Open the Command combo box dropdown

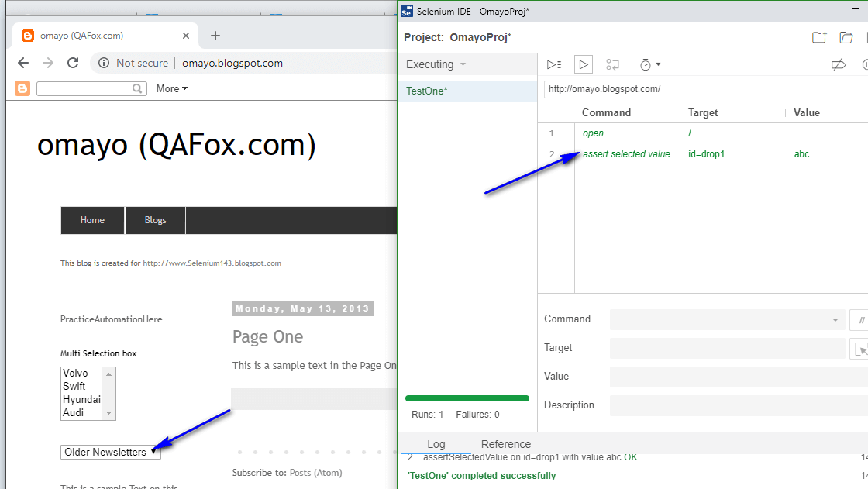point(835,320)
